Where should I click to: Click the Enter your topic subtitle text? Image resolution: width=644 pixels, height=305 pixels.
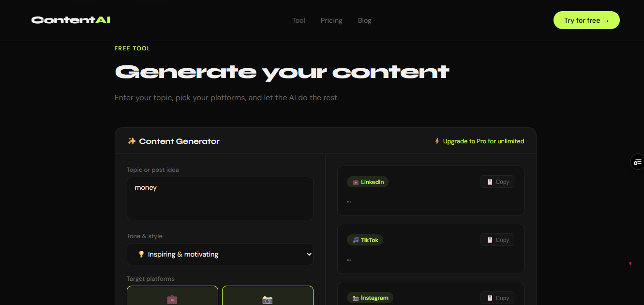point(226,98)
